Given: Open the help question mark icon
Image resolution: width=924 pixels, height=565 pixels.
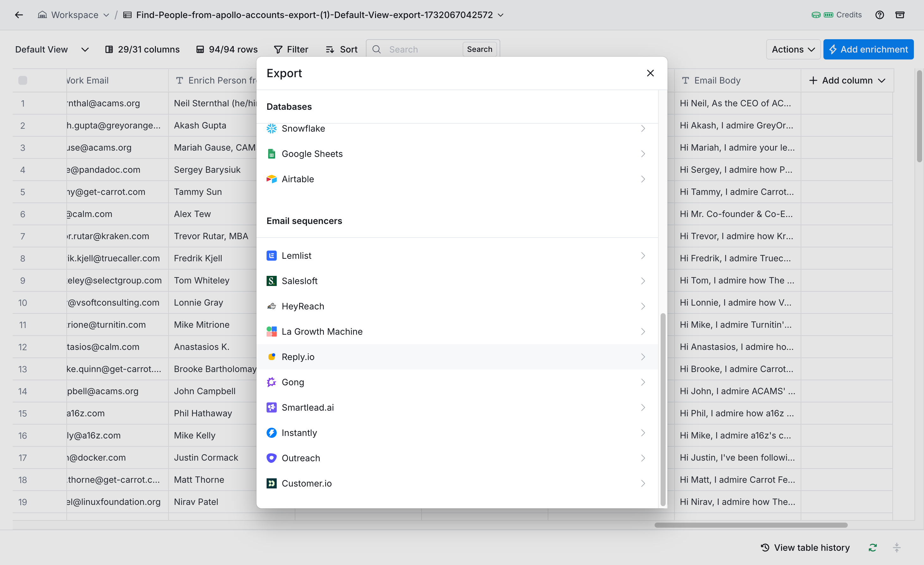Looking at the screenshot, I should 879,15.
